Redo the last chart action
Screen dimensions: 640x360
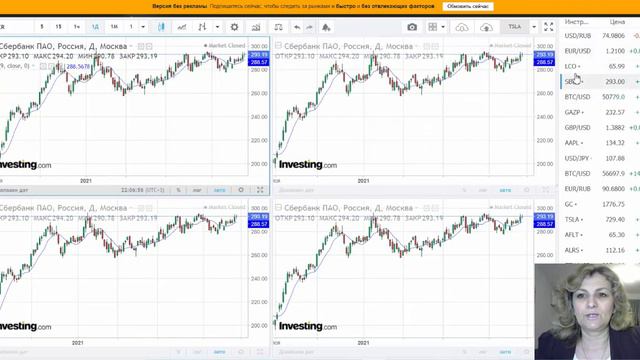pos(309,27)
